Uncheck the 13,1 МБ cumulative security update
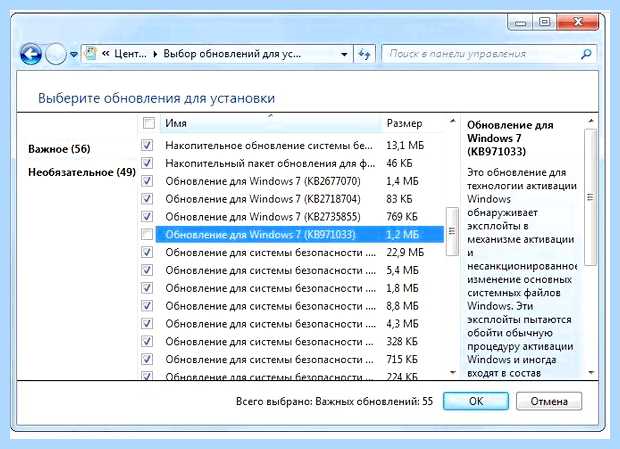 [147, 145]
